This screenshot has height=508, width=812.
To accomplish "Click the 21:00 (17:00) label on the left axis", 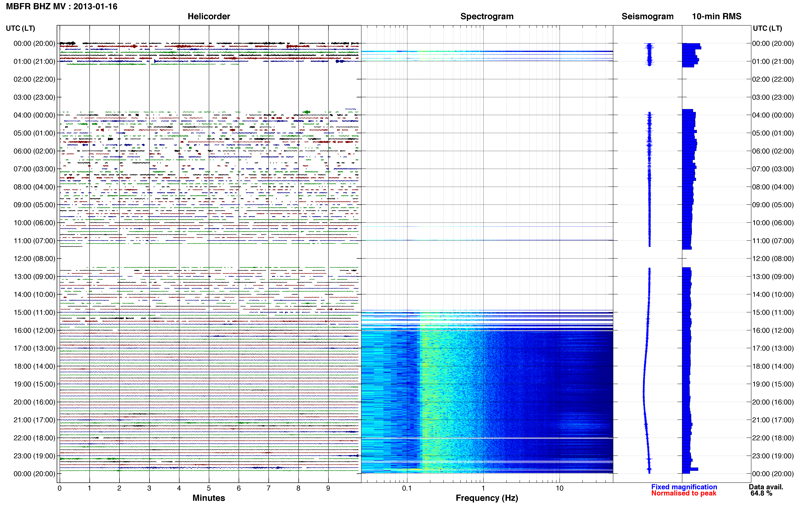I will (34, 420).
